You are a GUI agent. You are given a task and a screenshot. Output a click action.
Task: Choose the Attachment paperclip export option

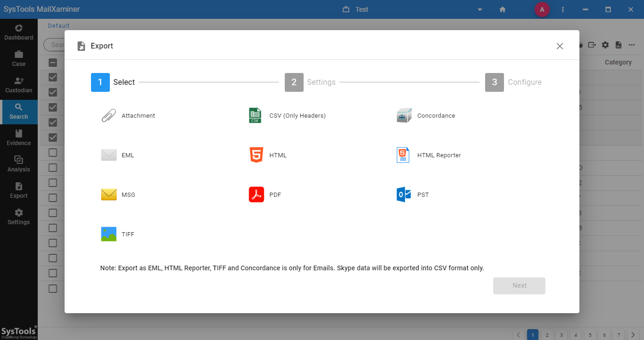(x=128, y=115)
